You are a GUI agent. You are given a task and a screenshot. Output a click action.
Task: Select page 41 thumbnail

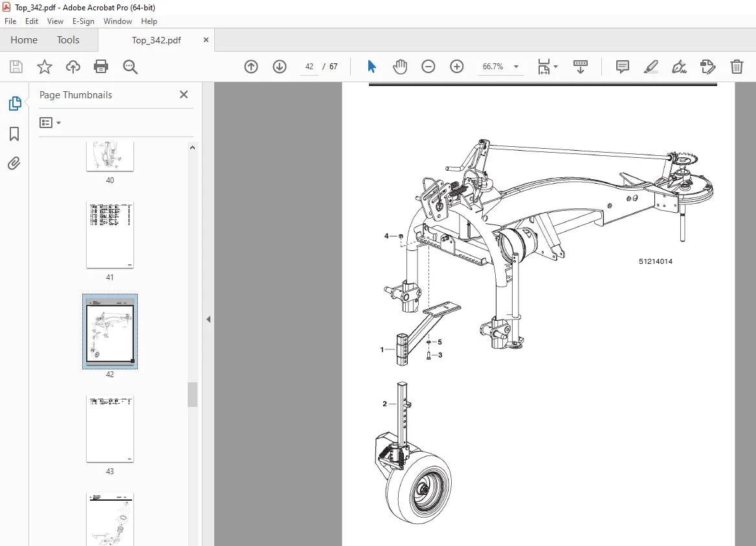pyautogui.click(x=110, y=235)
